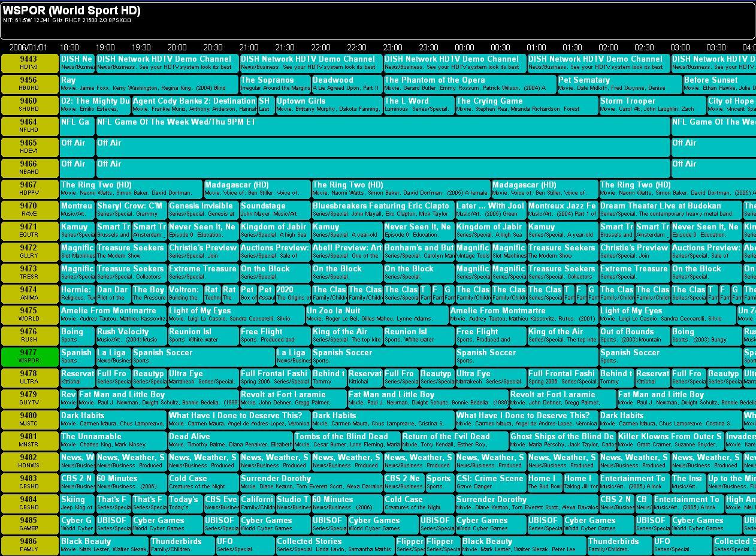Image resolution: width=756 pixels, height=556 pixels.
Task: Select Bluesbreakers Featuring Eric Clapton
Action: [x=383, y=210]
